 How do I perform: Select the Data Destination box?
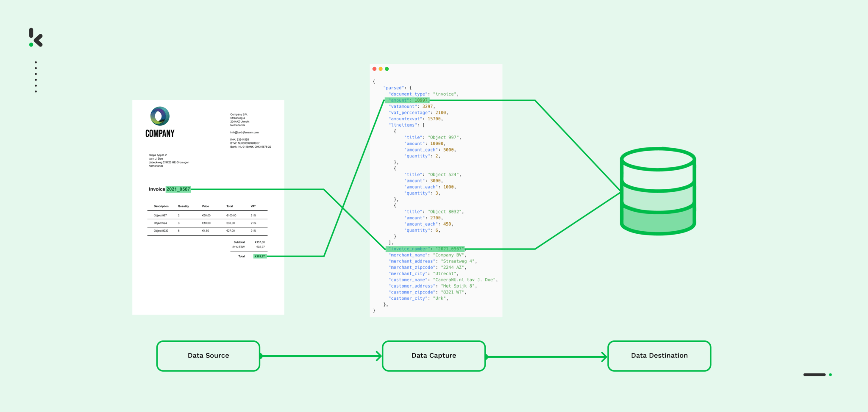[x=659, y=356]
